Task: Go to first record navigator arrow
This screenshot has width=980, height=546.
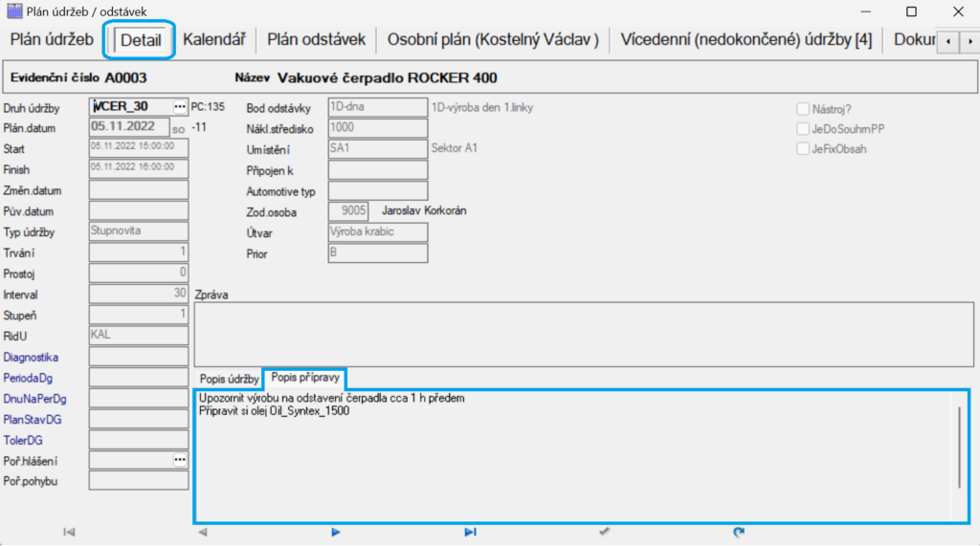Action: [69, 532]
